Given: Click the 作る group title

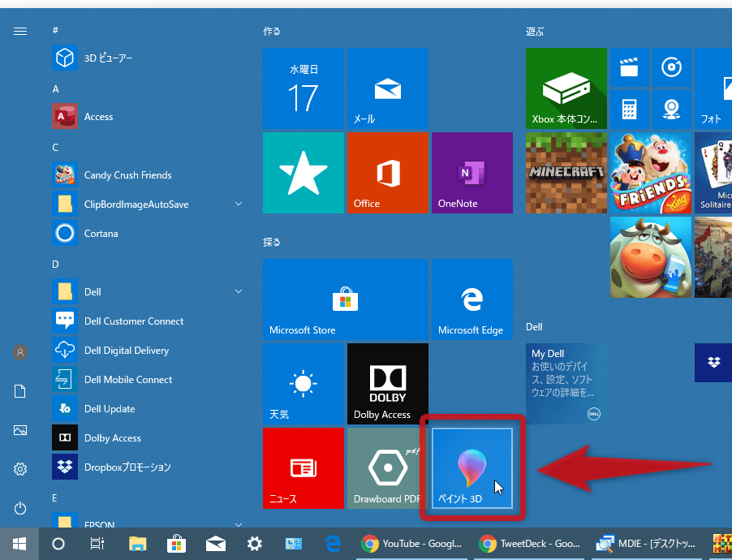Looking at the screenshot, I should click(x=272, y=32).
